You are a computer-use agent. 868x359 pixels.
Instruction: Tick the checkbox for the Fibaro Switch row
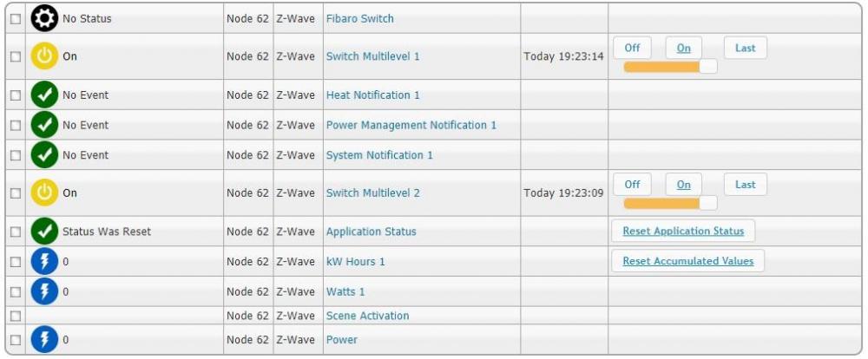click(x=16, y=18)
